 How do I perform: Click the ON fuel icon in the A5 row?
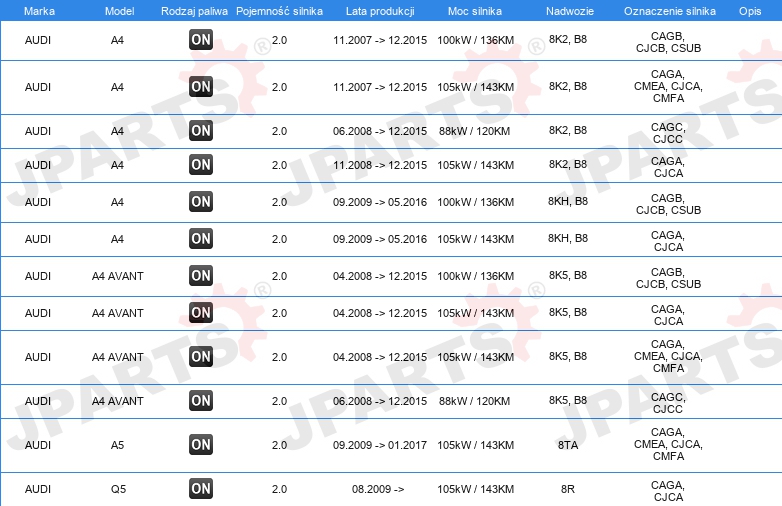coord(201,445)
